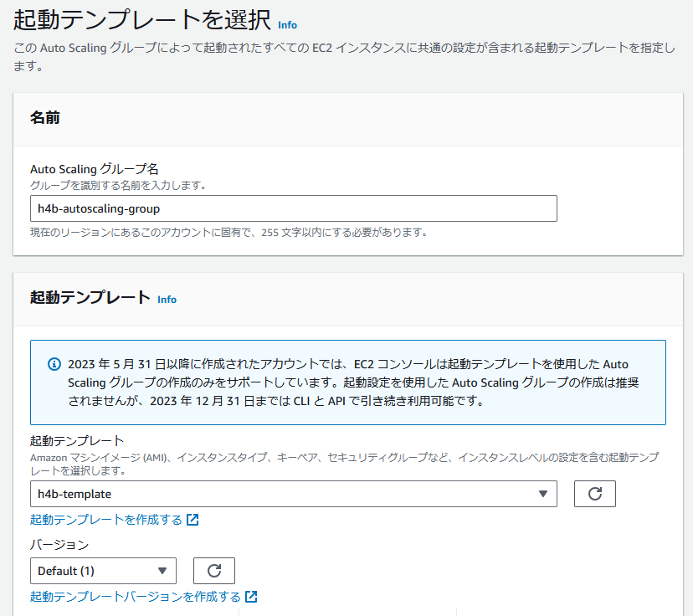Open the 起動テンプレートを作成する link
The image size is (693, 616).
tap(106, 520)
